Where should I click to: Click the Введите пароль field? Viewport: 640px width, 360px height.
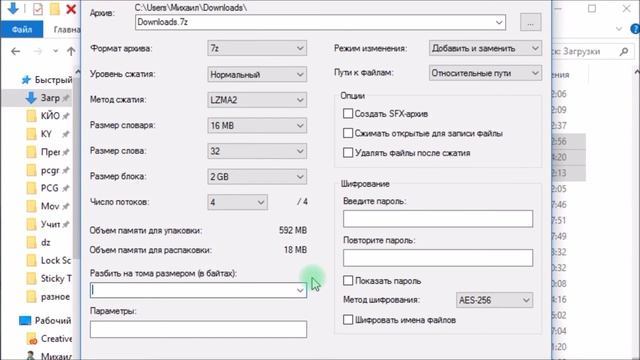point(438,219)
